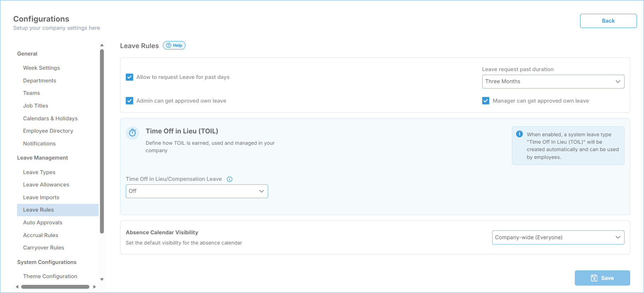Open the Leave request past duration dropdown
The width and height of the screenshot is (644, 293).
[553, 81]
